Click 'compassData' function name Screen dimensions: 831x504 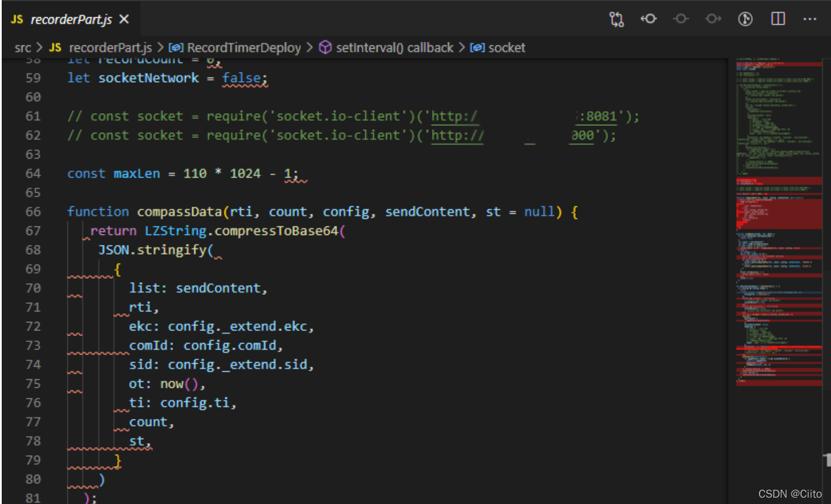(179, 212)
